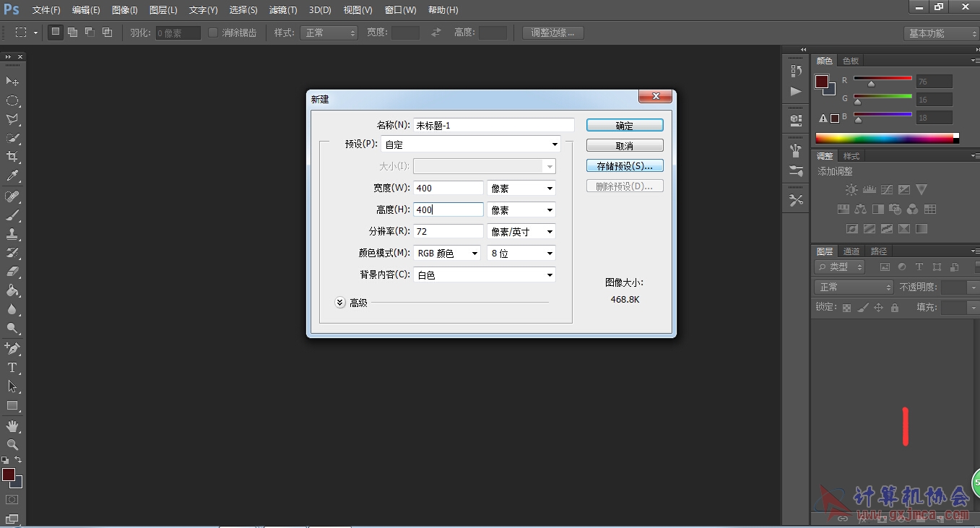Screen dimensions: 980x528
Task: Select the Move tool
Action: coord(12,82)
